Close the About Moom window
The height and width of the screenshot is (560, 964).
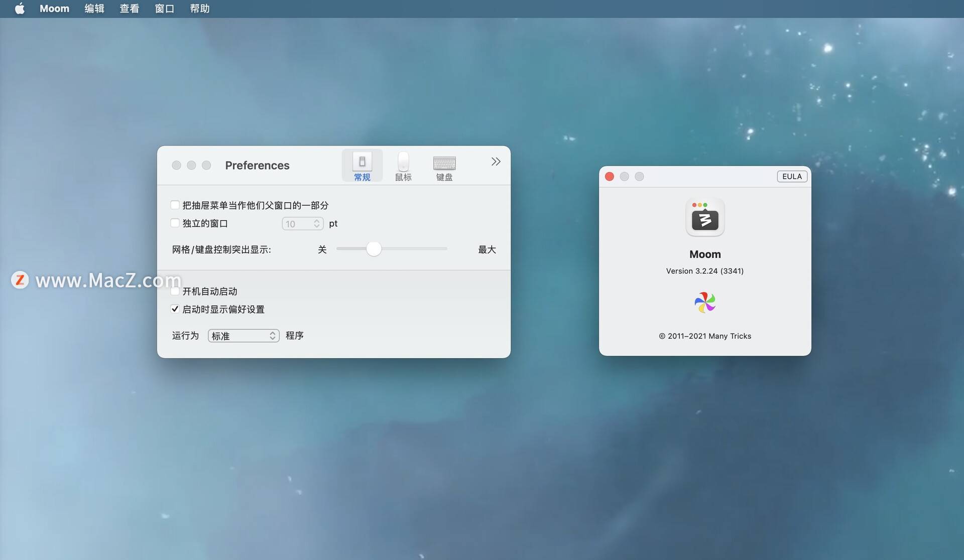coord(610,177)
